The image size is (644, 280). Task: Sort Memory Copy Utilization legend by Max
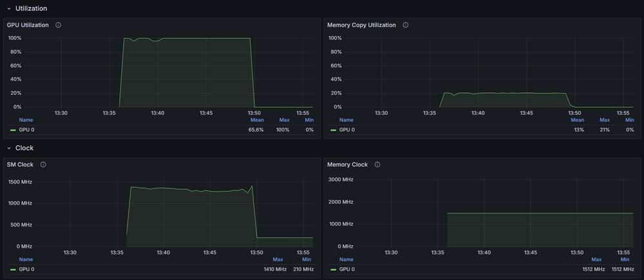(605, 120)
